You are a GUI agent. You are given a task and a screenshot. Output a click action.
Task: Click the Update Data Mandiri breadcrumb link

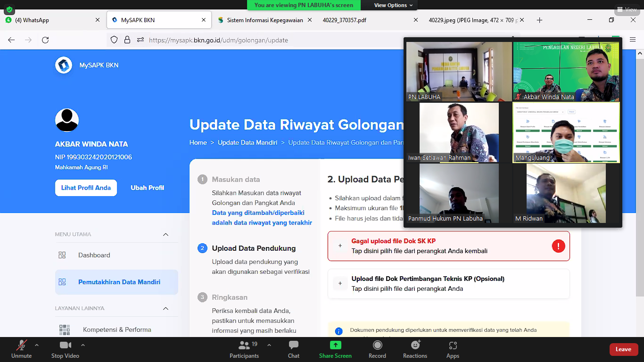(247, 142)
